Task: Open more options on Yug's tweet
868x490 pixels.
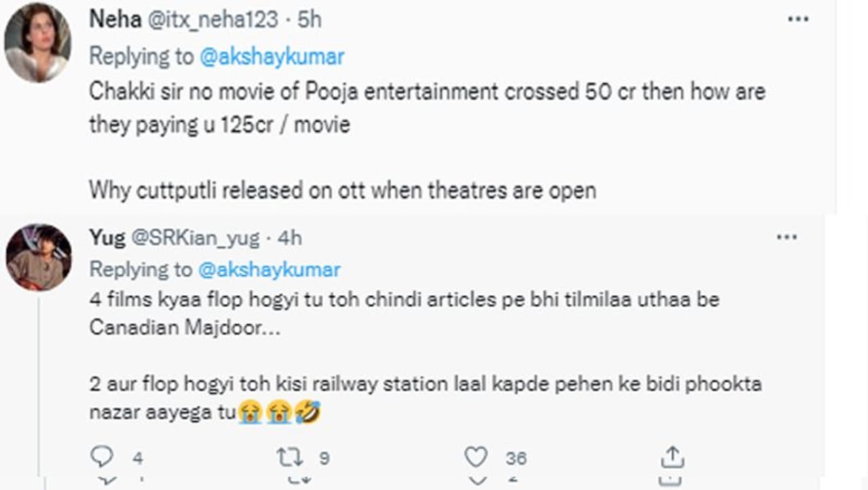Action: click(787, 238)
